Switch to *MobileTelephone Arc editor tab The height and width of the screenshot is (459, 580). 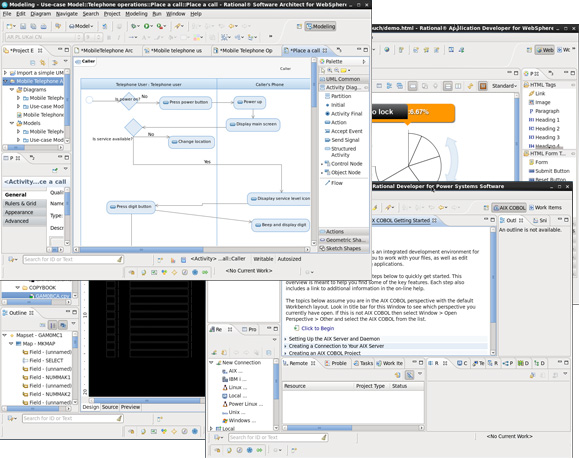point(105,51)
